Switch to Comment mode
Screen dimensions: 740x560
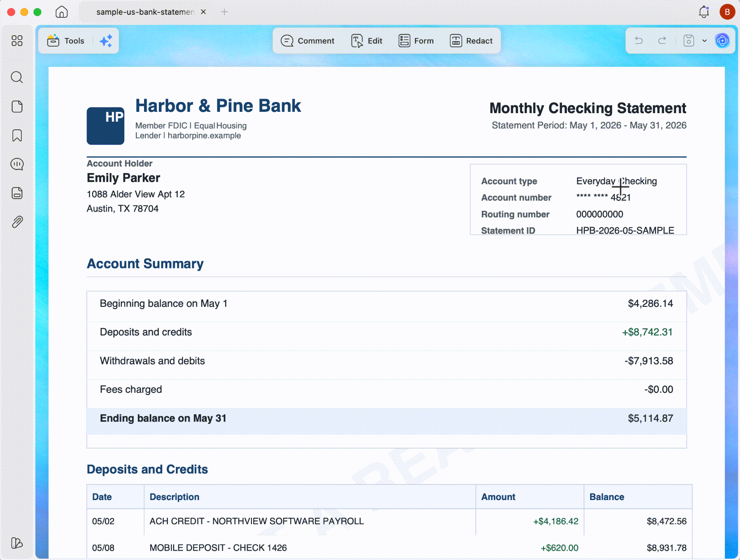click(307, 41)
